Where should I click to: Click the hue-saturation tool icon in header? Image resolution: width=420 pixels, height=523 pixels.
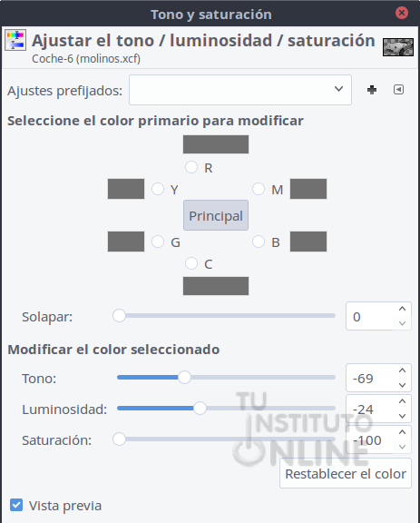(x=15, y=40)
